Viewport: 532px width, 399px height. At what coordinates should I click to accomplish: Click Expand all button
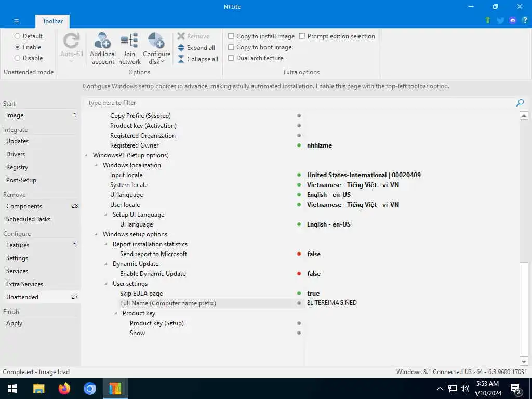coord(196,47)
